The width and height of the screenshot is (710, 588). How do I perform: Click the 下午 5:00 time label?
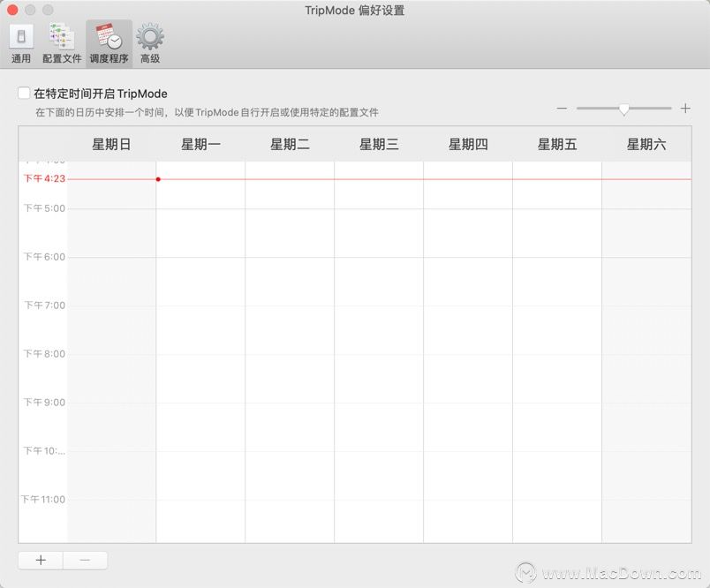44,208
